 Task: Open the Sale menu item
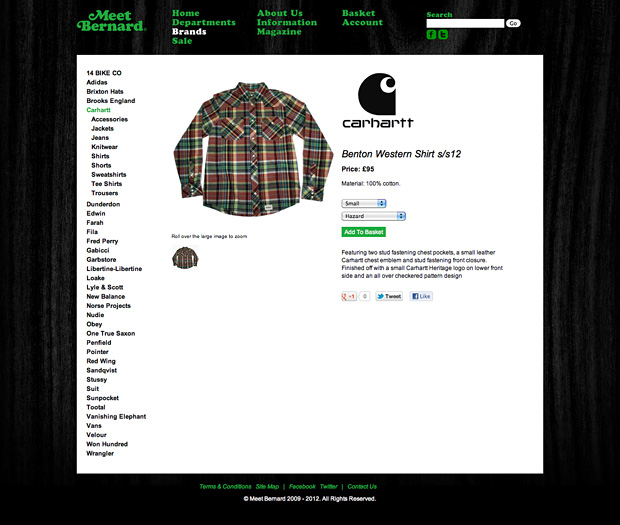[x=182, y=41]
